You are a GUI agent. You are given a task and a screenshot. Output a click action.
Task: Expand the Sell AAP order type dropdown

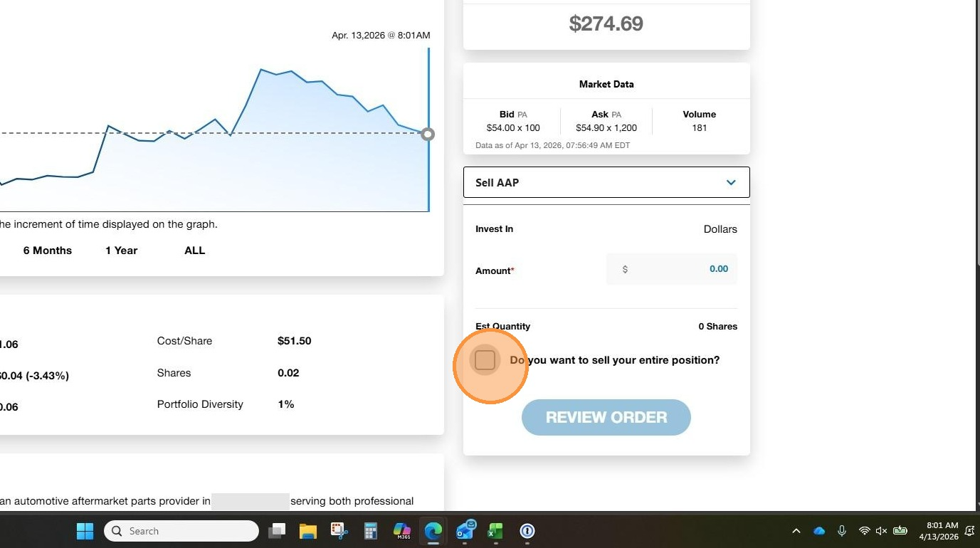(606, 182)
